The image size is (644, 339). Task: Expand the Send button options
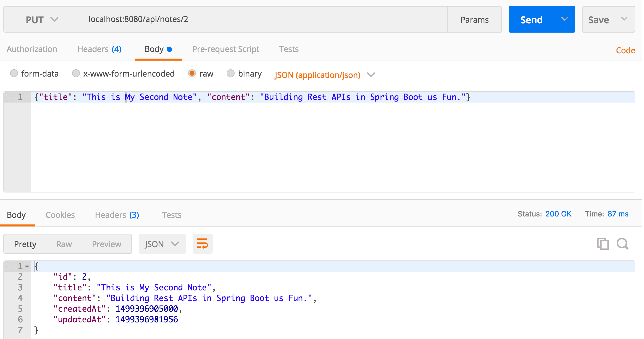564,19
